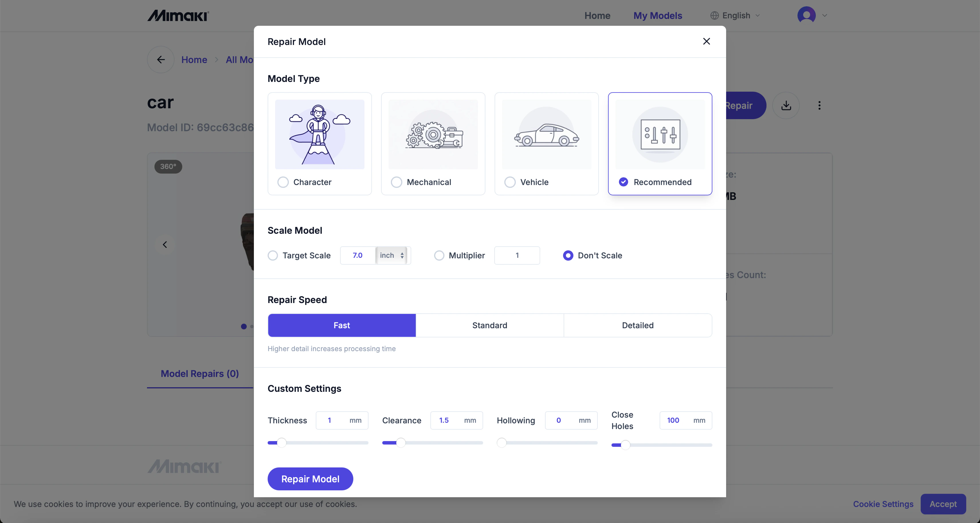Switch repair speed to Detailed
This screenshot has height=523, width=980.
(x=638, y=325)
